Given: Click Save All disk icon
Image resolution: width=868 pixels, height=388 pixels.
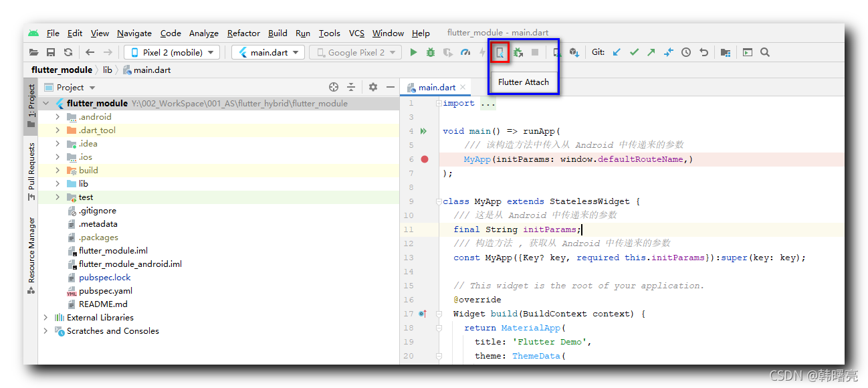Looking at the screenshot, I should 51,52.
